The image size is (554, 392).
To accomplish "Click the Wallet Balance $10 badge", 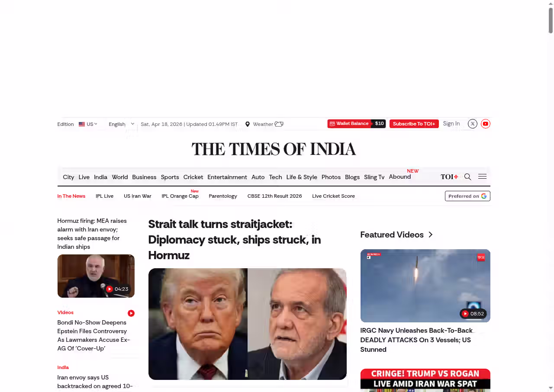I will click(357, 124).
